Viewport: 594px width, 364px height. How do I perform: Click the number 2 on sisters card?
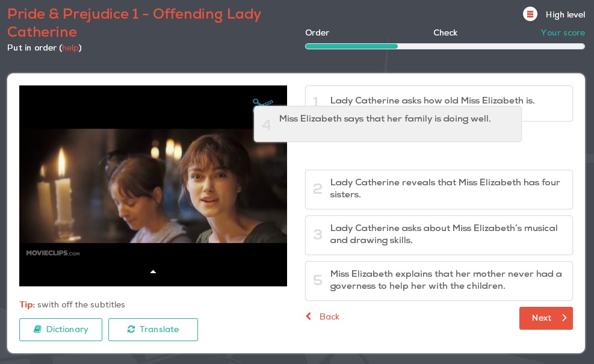point(317,189)
